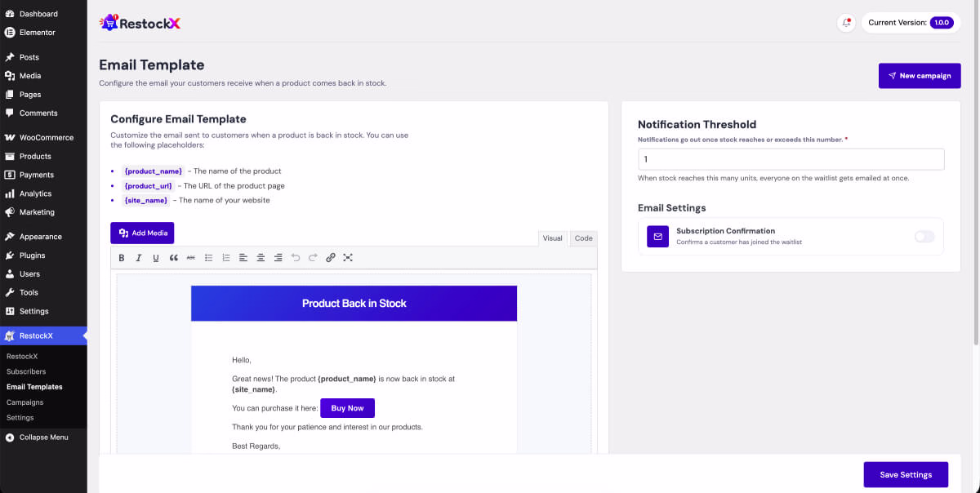Click the Save Settings button
Image resolution: width=980 pixels, height=493 pixels.
point(906,475)
